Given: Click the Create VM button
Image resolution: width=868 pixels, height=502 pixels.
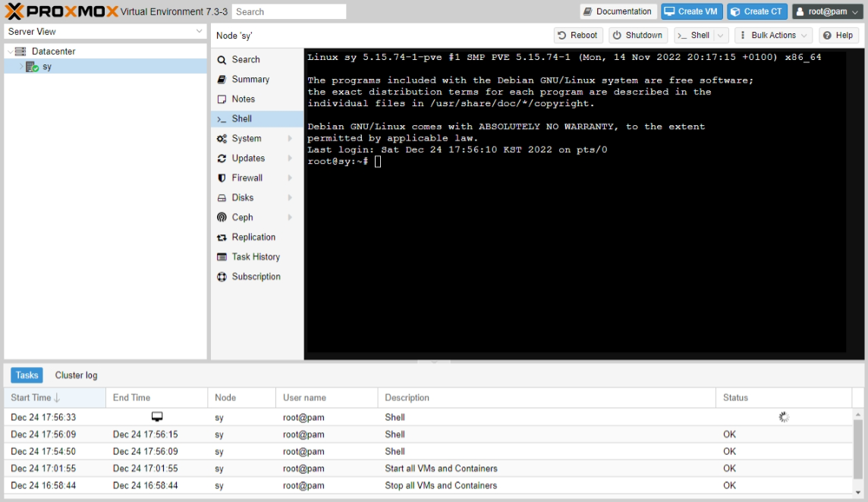Looking at the screenshot, I should (x=692, y=11).
